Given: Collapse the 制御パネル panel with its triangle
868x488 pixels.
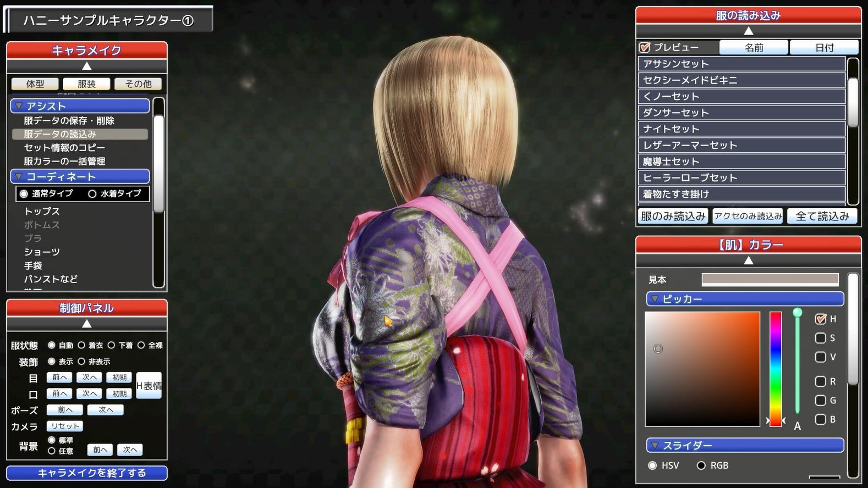Looking at the screenshot, I should click(x=87, y=324).
